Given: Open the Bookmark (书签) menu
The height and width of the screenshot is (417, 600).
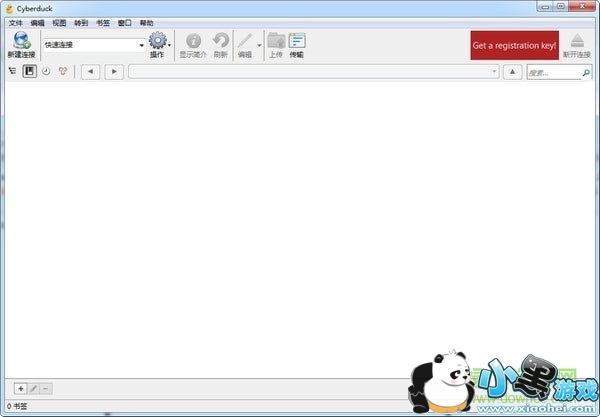Looking at the screenshot, I should 103,23.
